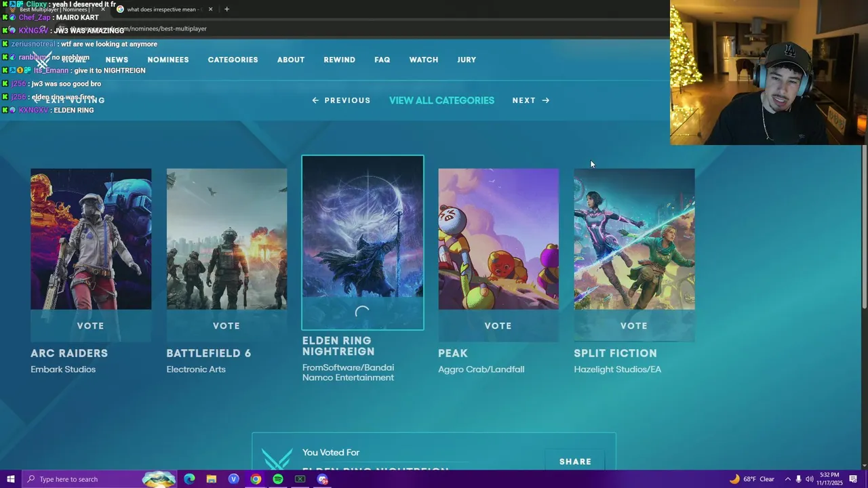This screenshot has height=488, width=868.
Task: Open the purple V app in taskbar
Action: [x=234, y=479]
